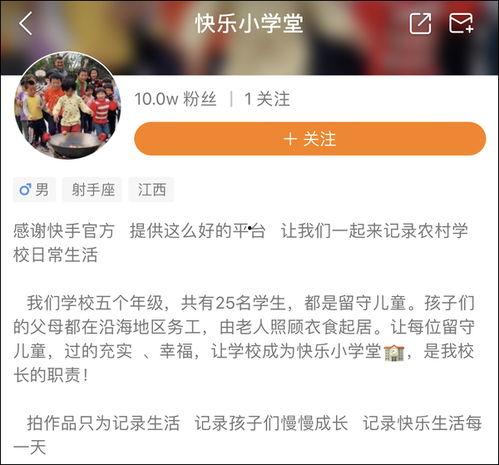Tap the 拍作品只为记录生活 bio paragraph

247,435
